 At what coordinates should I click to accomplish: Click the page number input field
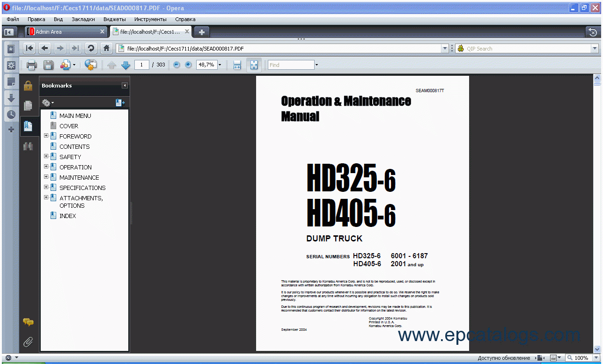pyautogui.click(x=142, y=65)
